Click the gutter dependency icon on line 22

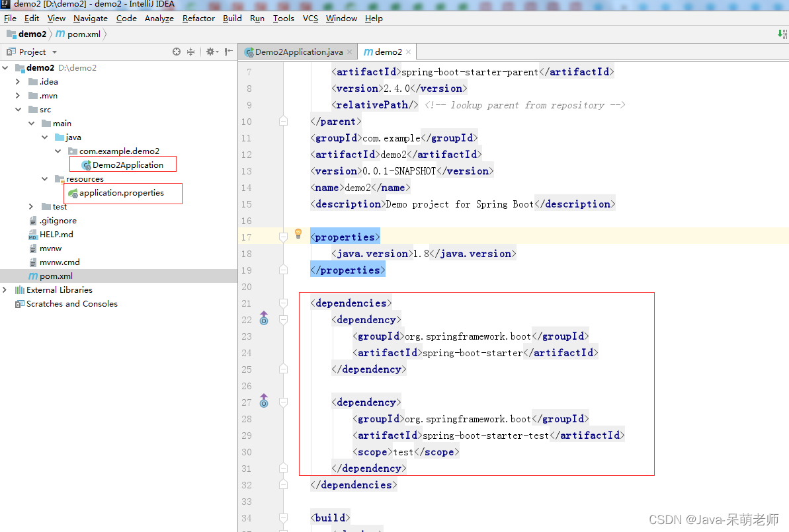click(264, 319)
